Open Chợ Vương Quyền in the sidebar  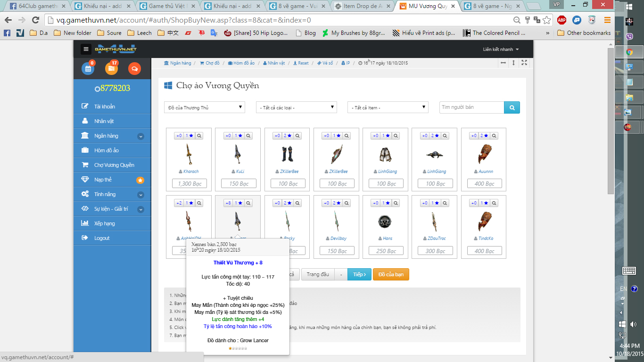tap(114, 165)
